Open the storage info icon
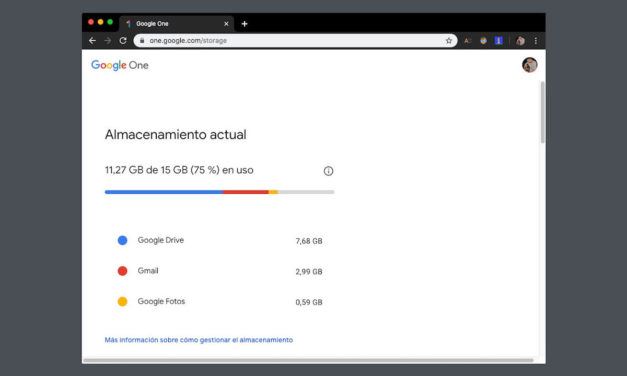627x376 pixels. point(328,171)
